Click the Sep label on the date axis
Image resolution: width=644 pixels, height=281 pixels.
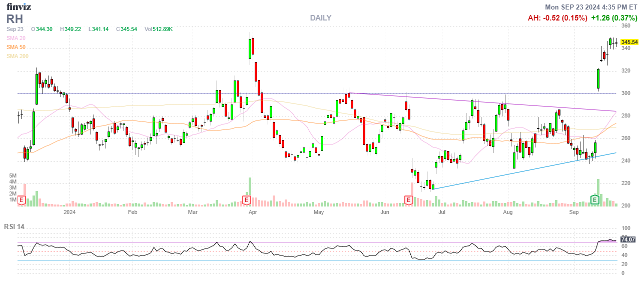pos(574,212)
